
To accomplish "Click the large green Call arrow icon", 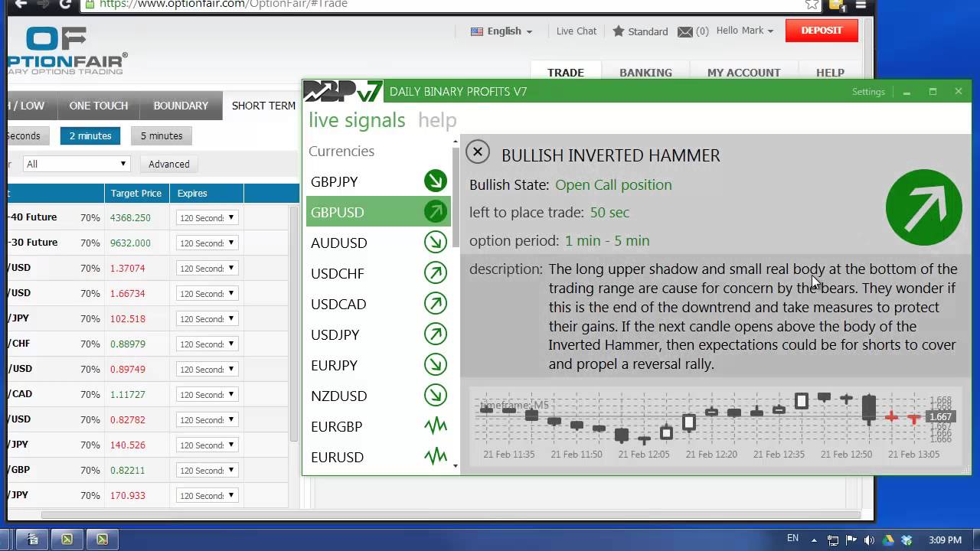I will coord(923,207).
